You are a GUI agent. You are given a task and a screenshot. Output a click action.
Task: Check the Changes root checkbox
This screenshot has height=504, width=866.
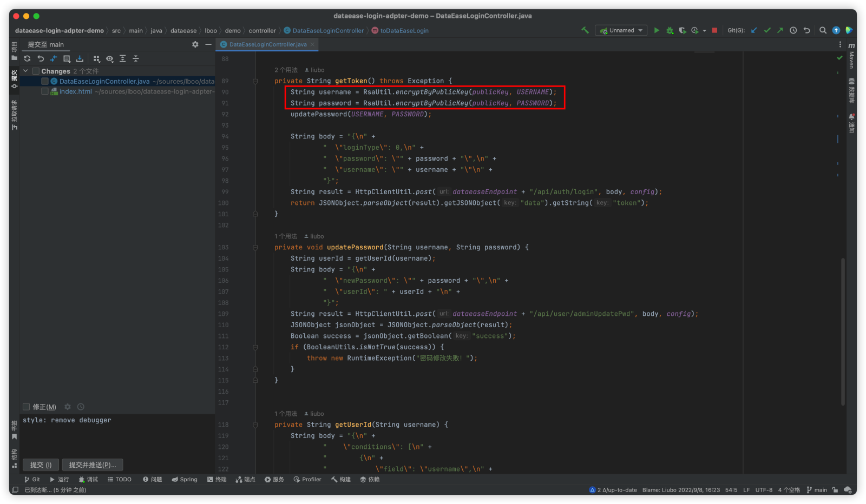point(36,71)
